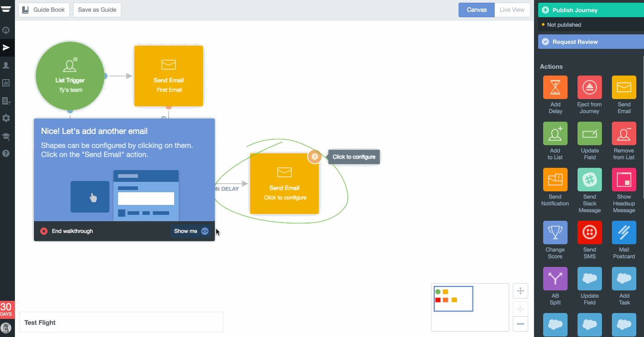Select the Salesforce Add Task cloud icon

pos(624,279)
